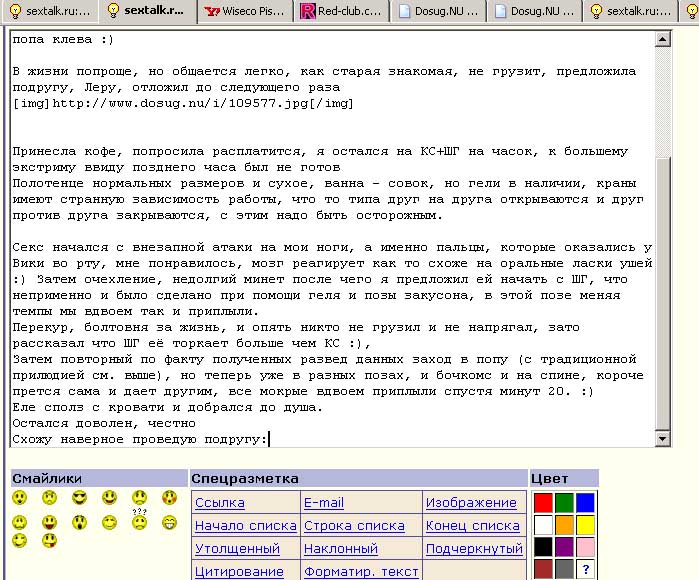699x580 pixels.
Task: Insert a quote with Цитирование link
Action: (x=239, y=572)
